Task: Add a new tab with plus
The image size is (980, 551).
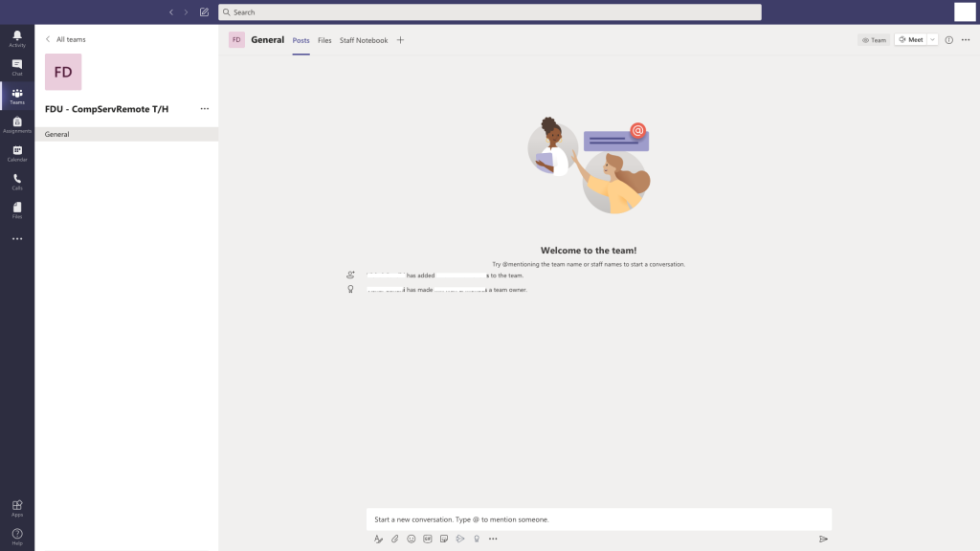Action: 400,40
